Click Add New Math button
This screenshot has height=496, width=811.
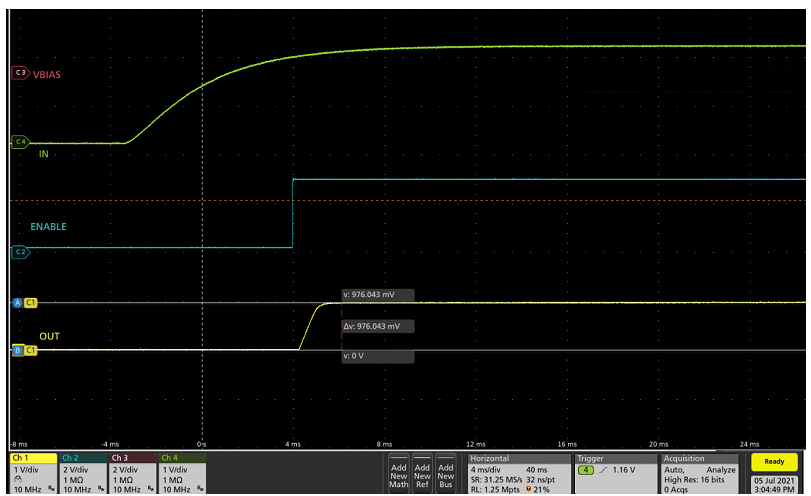pyautogui.click(x=398, y=473)
